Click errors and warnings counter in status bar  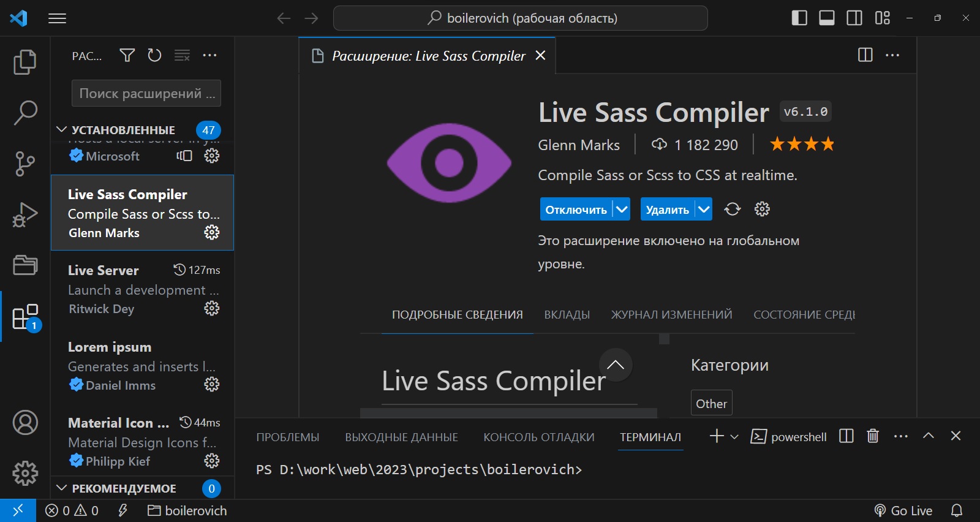(72, 510)
